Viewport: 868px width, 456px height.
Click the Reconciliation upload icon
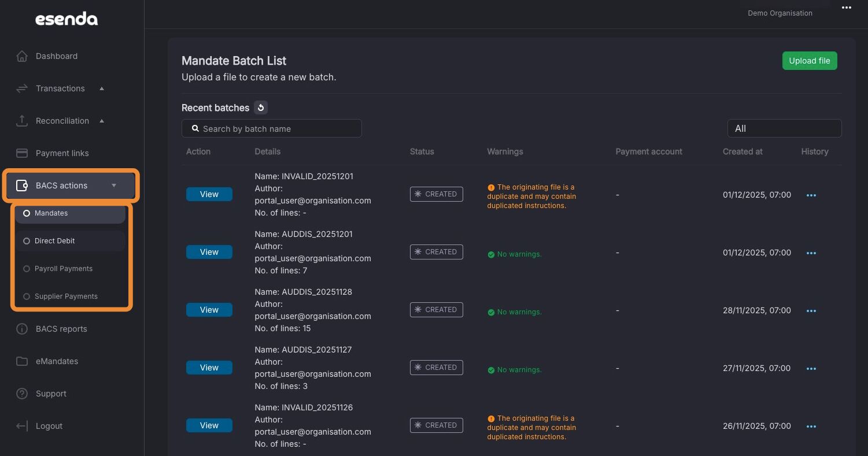coord(22,121)
